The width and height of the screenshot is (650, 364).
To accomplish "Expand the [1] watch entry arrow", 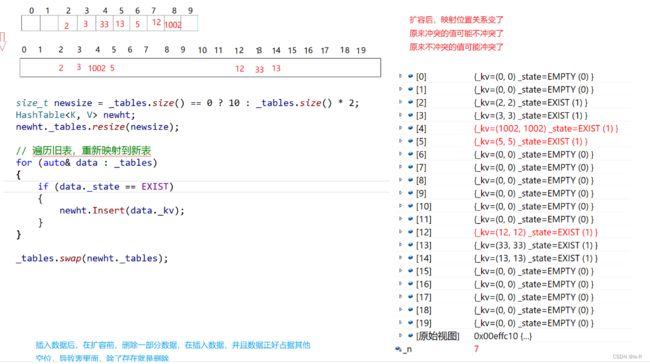I will 400,89.
